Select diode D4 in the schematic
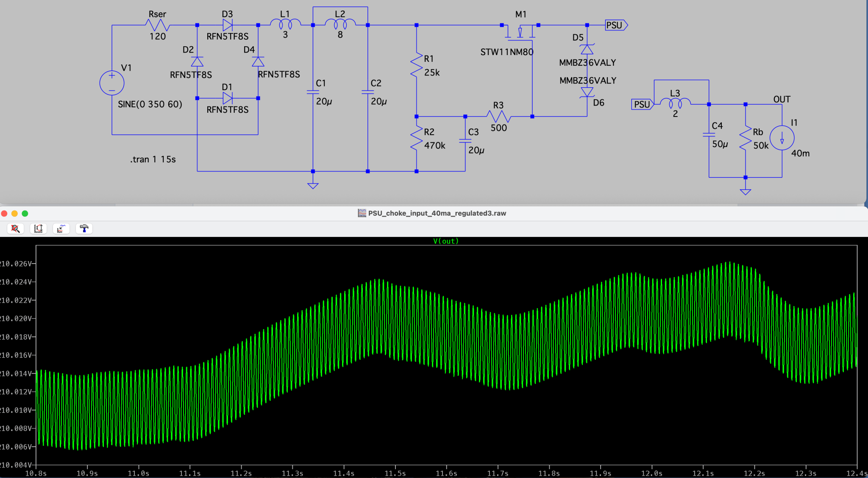The height and width of the screenshot is (478, 868). (258, 62)
